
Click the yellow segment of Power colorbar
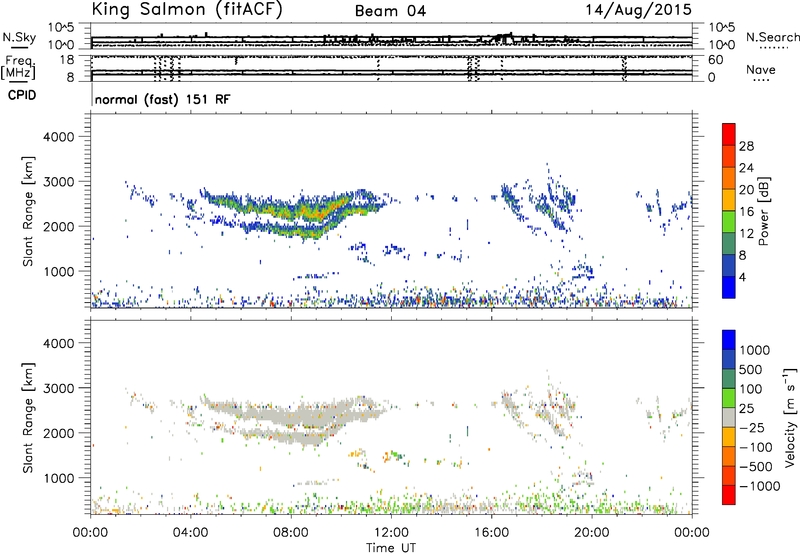pos(729,199)
